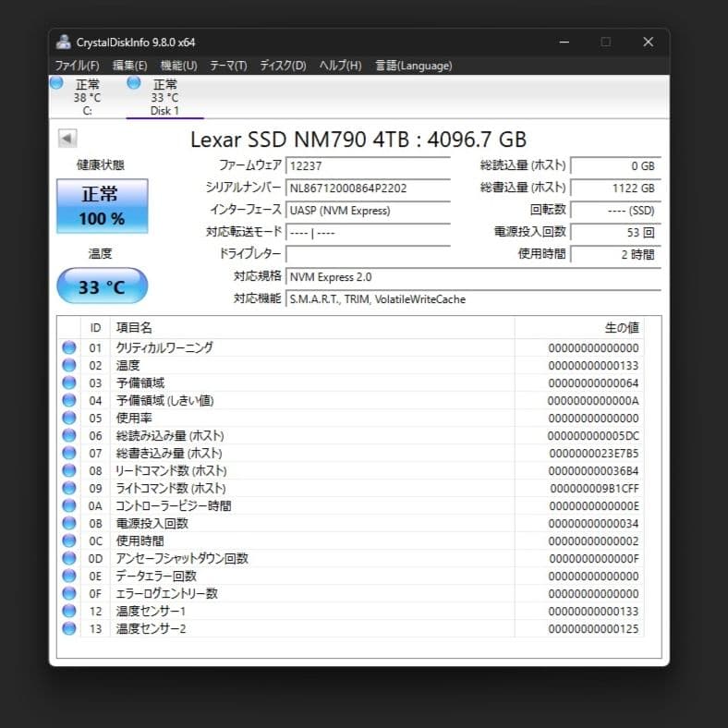Go to previous disk with left arrow
The height and width of the screenshot is (728, 728).
point(67,138)
